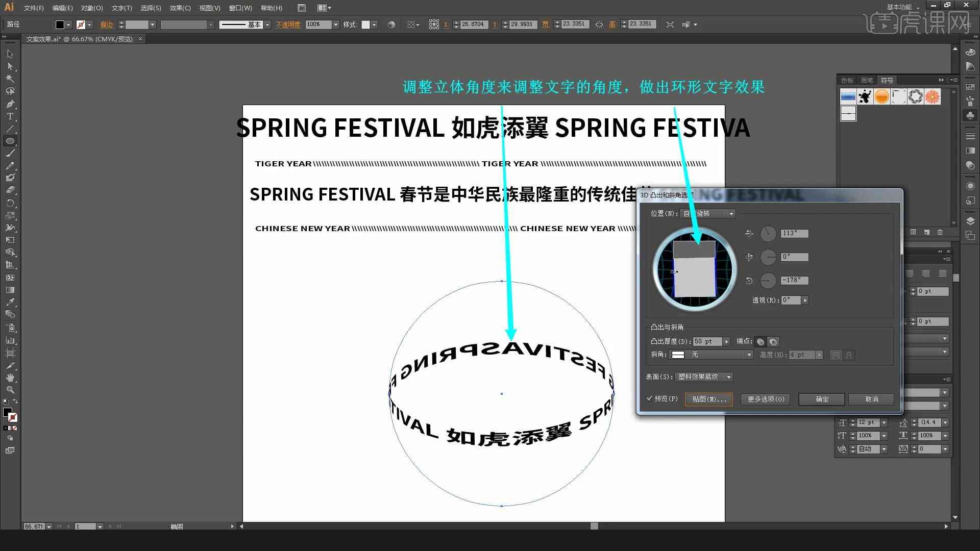Click 确定 to confirm 3D settings
This screenshot has width=980, height=551.
[821, 399]
